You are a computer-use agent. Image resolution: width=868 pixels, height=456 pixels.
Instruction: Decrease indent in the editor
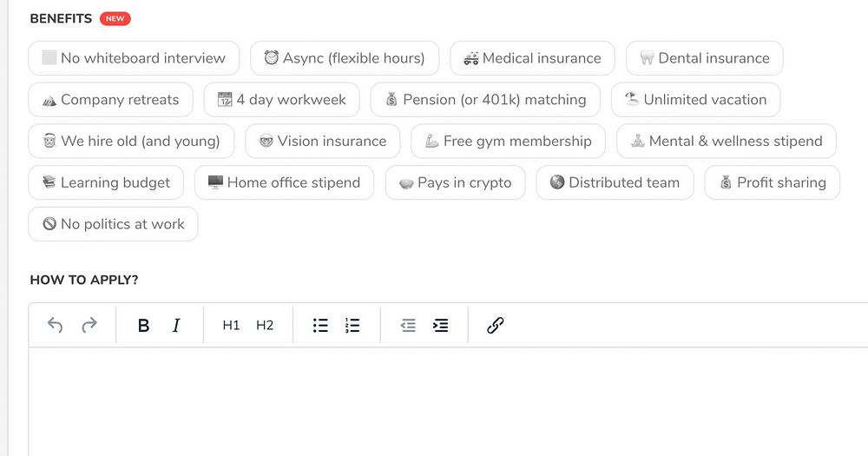tap(408, 326)
